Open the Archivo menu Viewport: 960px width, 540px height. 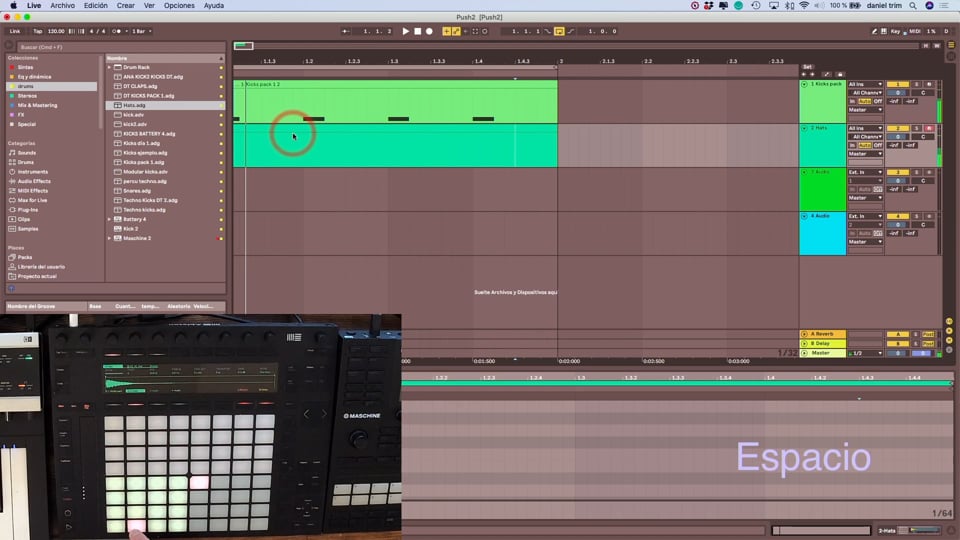pyautogui.click(x=62, y=6)
